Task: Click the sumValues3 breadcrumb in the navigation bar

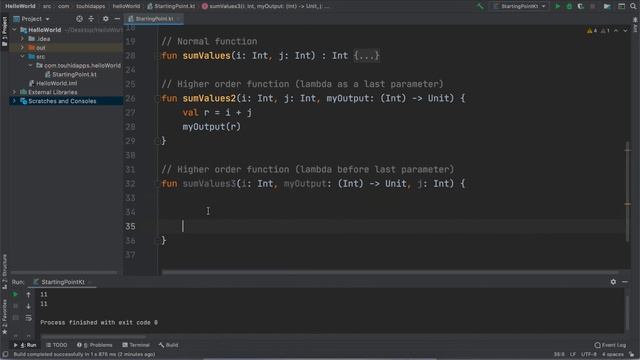Action: pyautogui.click(x=267, y=6)
